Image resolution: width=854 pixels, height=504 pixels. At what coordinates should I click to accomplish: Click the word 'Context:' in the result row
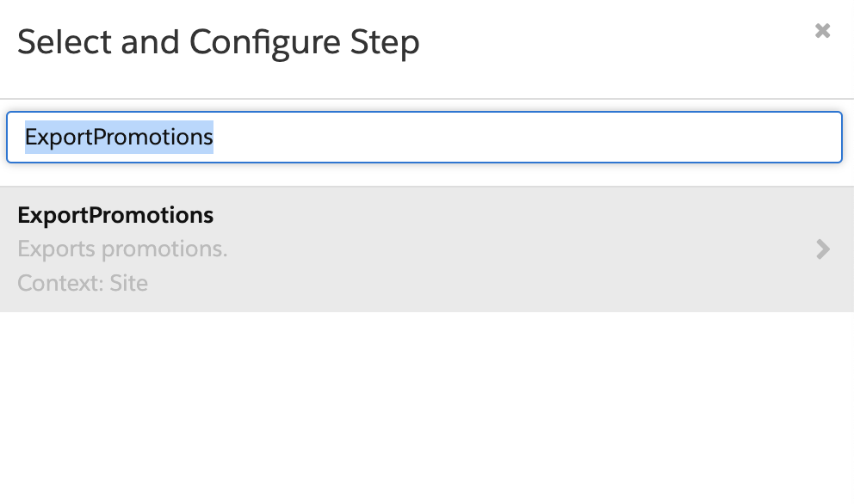[60, 283]
